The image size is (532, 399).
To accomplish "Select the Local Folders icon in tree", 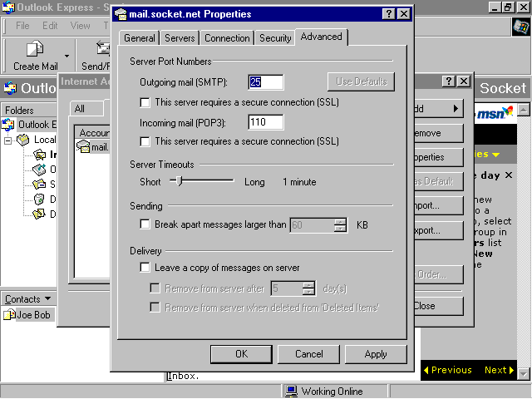I will [23, 140].
